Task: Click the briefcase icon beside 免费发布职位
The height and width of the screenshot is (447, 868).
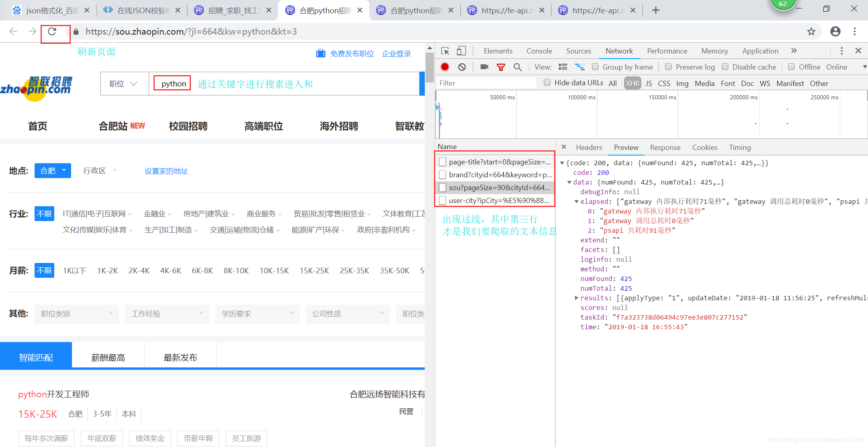Action: tap(321, 53)
